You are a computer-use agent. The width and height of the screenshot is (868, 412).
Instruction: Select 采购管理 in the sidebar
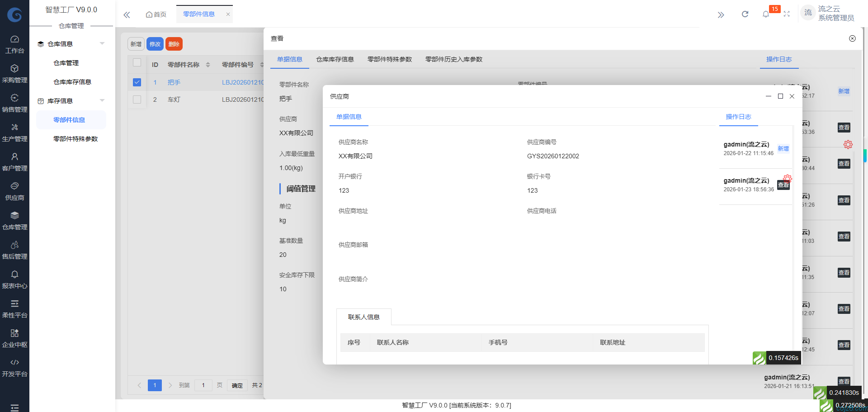[14, 73]
